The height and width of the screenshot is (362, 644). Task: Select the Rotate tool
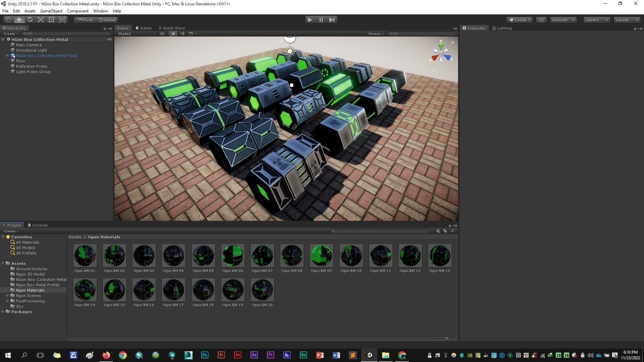(30, 20)
